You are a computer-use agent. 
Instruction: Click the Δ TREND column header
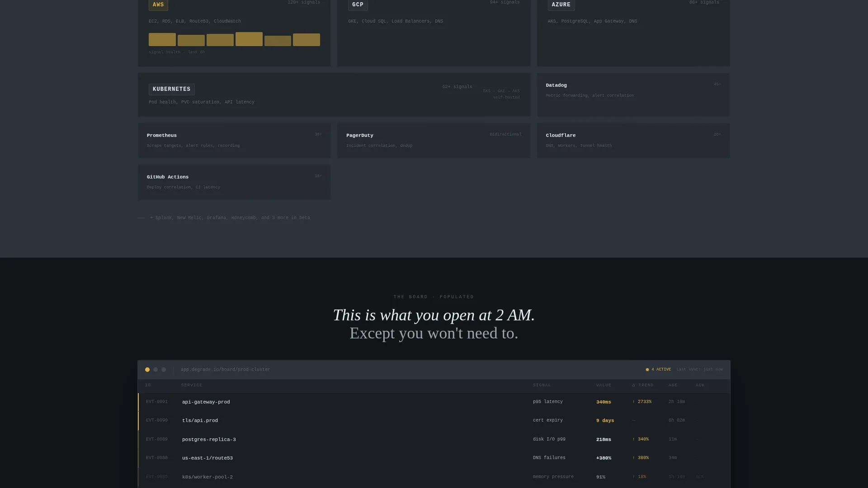click(x=643, y=385)
